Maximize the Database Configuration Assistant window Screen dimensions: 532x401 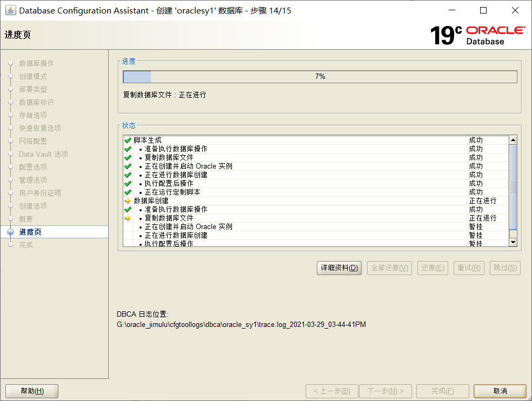pyautogui.click(x=483, y=10)
